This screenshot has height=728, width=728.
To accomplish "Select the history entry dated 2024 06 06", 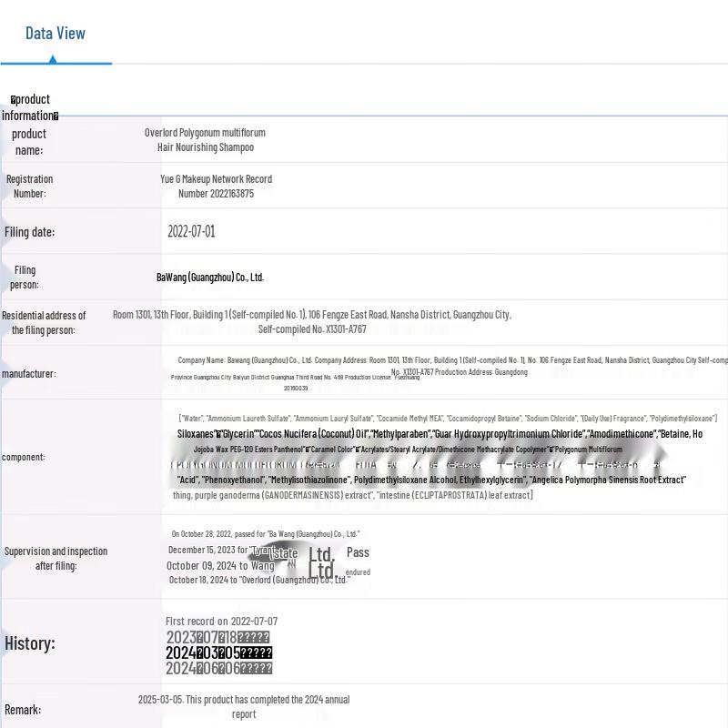I will [219, 669].
